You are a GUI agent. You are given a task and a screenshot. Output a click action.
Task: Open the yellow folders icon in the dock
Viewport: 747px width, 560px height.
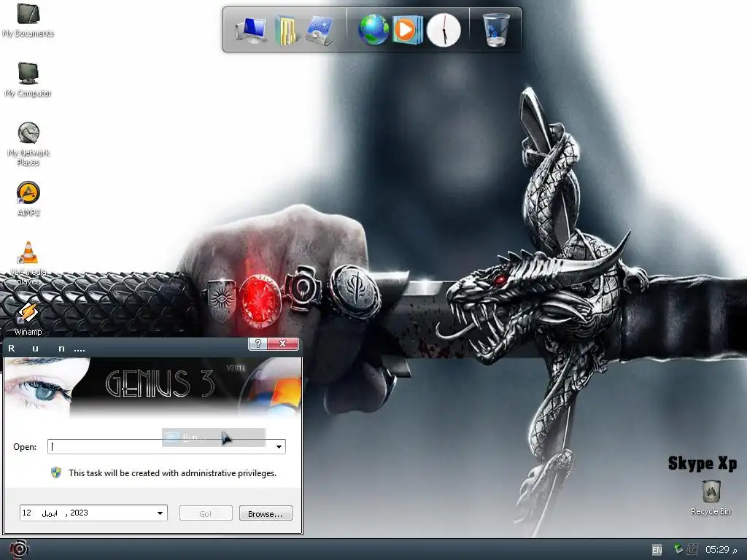coord(286,30)
